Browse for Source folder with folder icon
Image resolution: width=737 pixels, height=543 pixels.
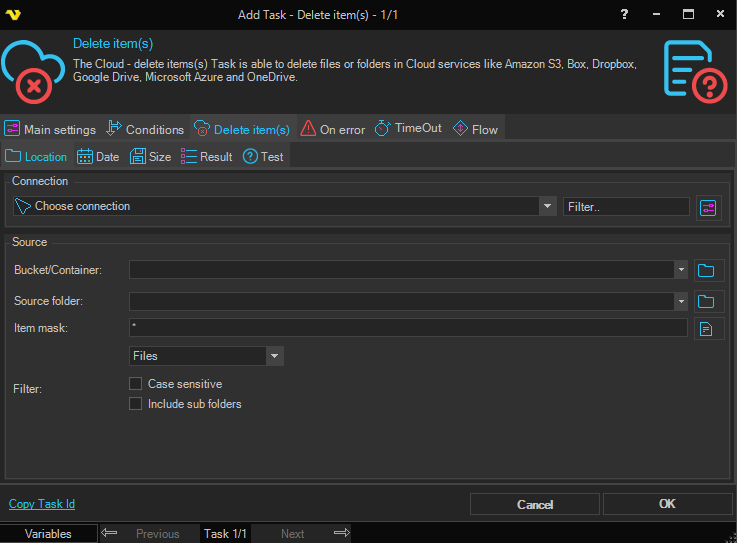click(707, 301)
